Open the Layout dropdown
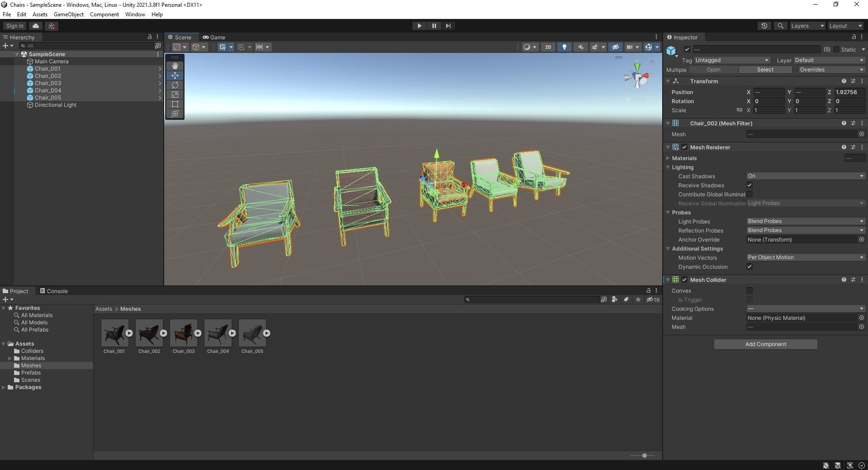 (846, 26)
